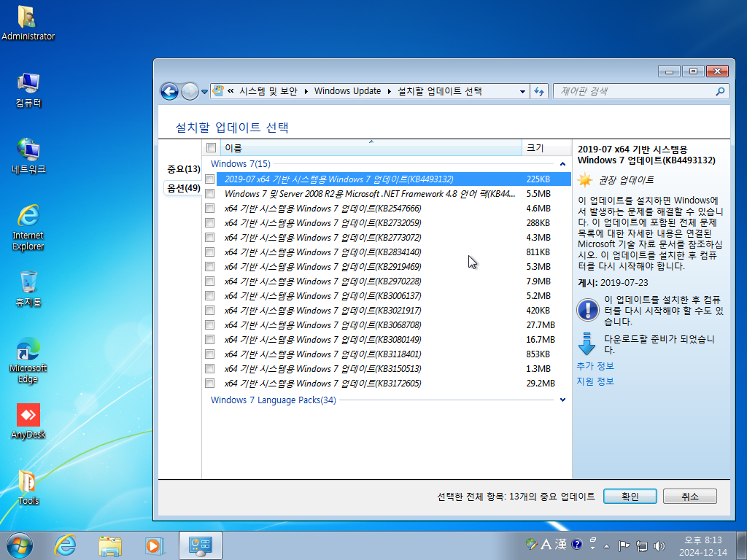Launch Internet Explorer from desktop icon

click(28, 227)
